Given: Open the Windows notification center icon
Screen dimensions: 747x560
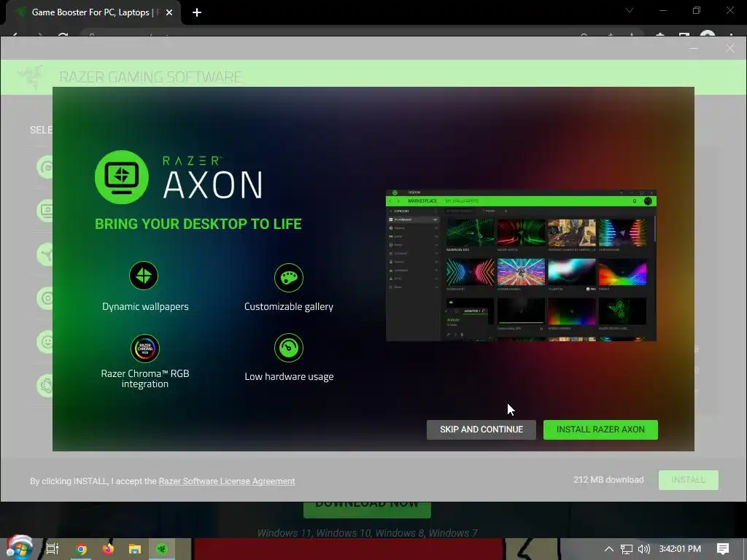Looking at the screenshot, I should point(723,549).
